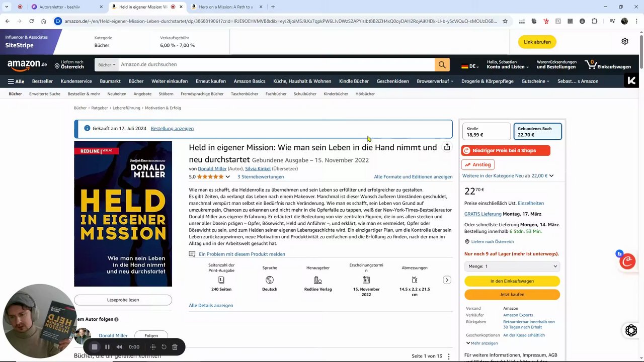The height and width of the screenshot is (362, 644).
Task: Click the dotted grid icon in the recorder bar
Action: [153, 347]
